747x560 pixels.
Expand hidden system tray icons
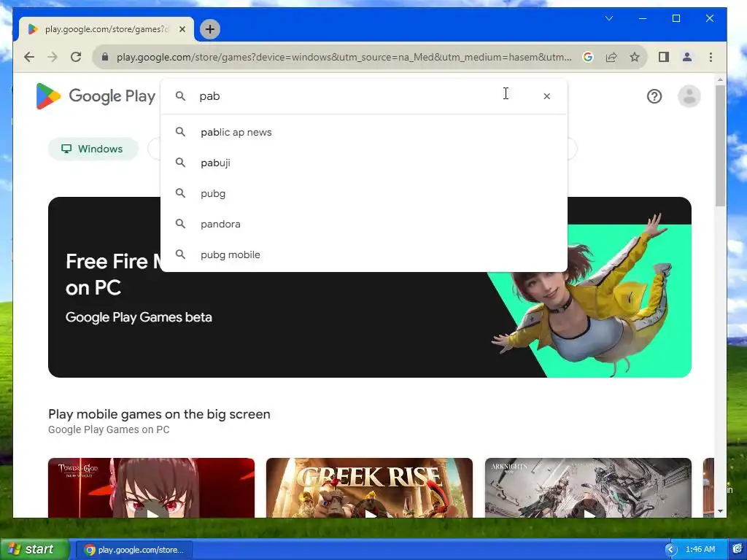click(x=671, y=550)
